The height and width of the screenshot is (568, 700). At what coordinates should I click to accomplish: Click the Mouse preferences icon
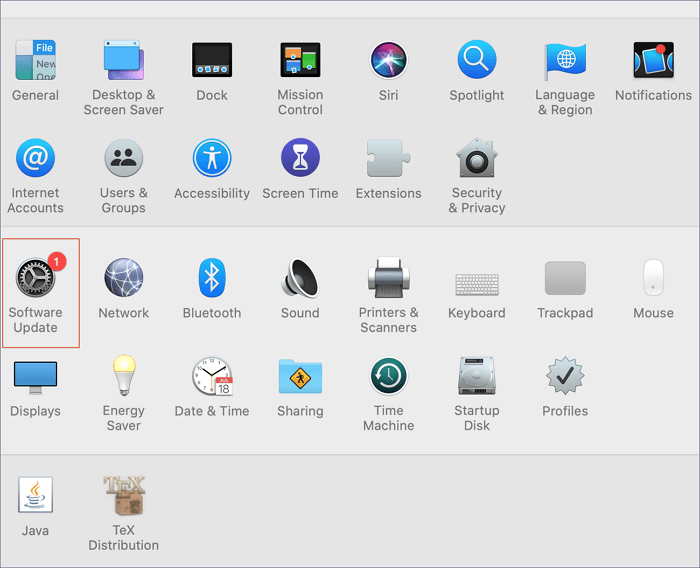[653, 278]
